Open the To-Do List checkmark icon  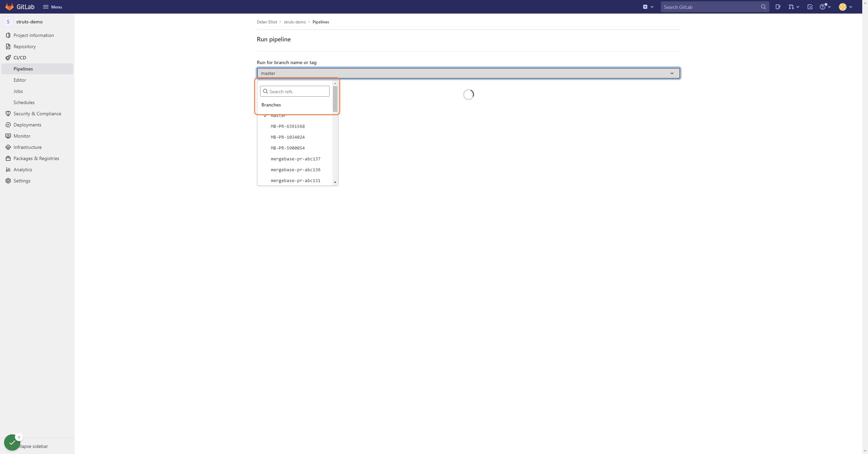click(x=810, y=7)
